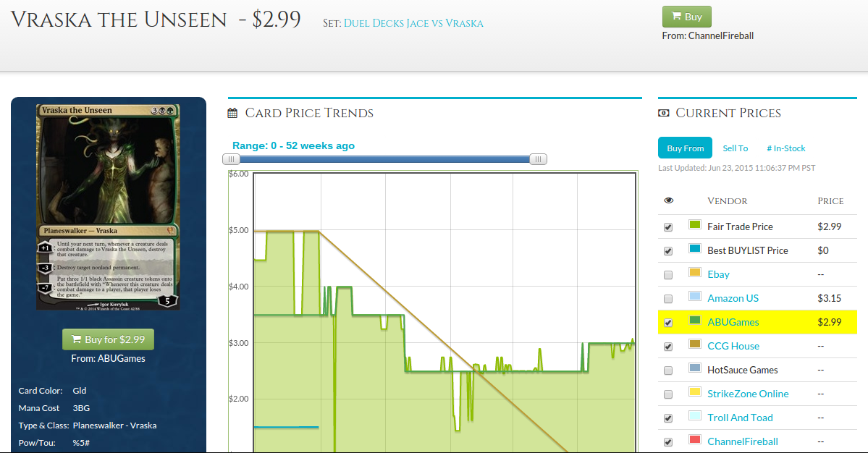Open the CCG House vendor link
The height and width of the screenshot is (453, 868).
tap(733, 346)
